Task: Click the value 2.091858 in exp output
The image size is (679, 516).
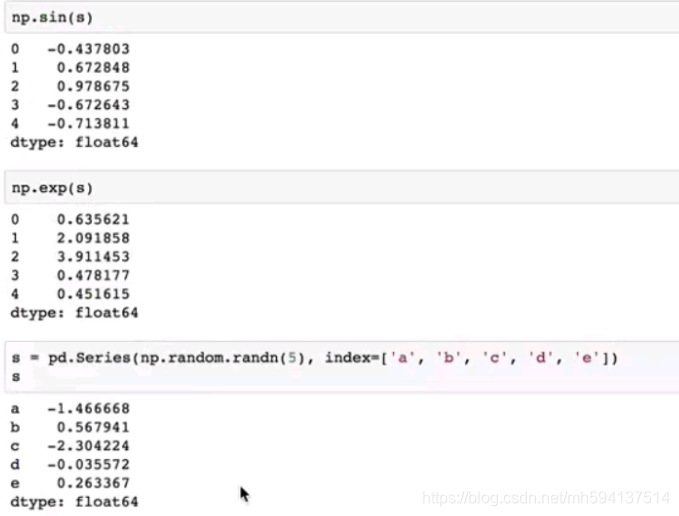Action: point(93,238)
